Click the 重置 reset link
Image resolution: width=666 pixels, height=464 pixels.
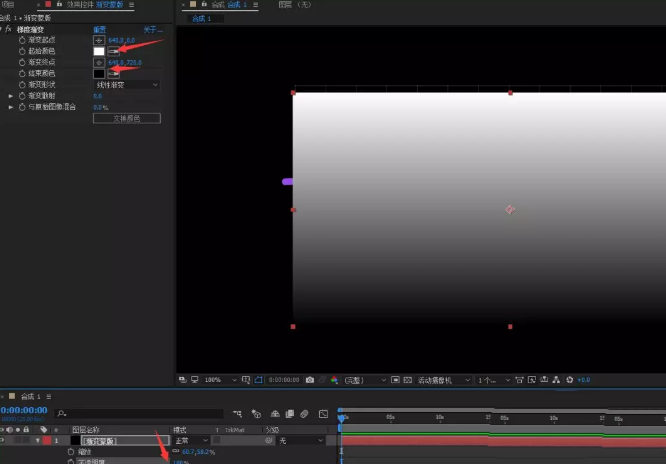[100, 29]
